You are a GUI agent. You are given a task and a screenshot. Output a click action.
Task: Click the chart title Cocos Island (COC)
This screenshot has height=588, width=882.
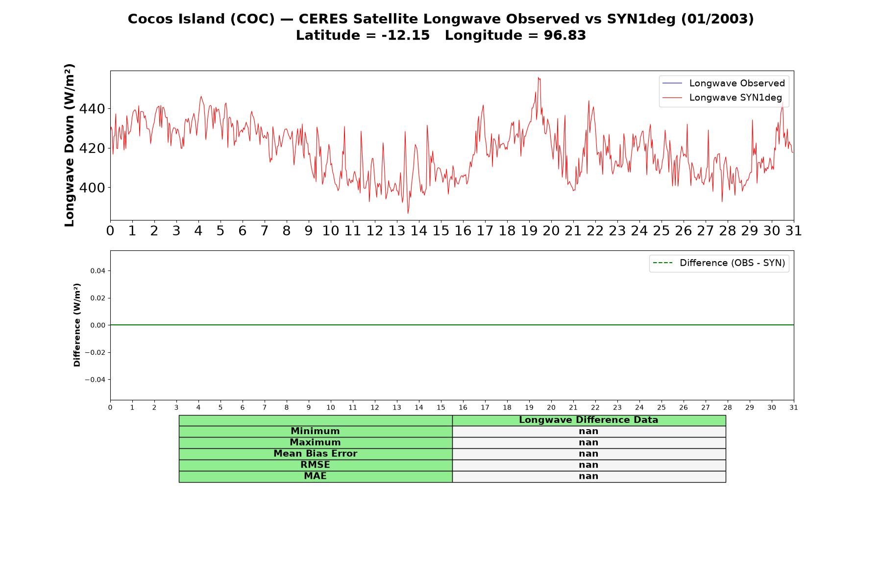click(x=201, y=19)
